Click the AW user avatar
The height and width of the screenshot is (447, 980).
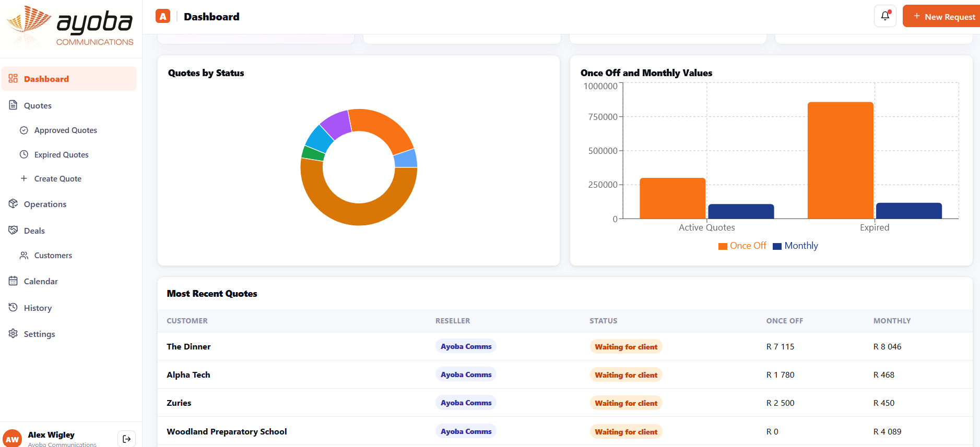coord(12,439)
